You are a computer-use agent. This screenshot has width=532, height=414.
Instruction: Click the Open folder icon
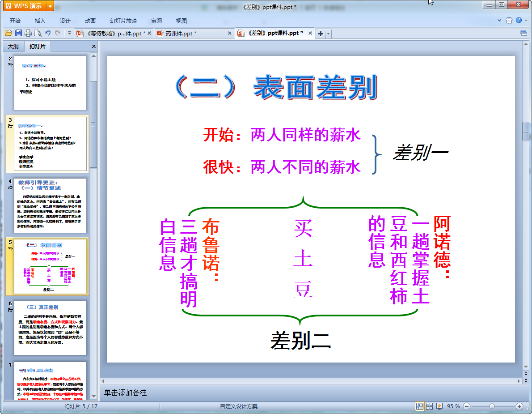tap(8, 33)
